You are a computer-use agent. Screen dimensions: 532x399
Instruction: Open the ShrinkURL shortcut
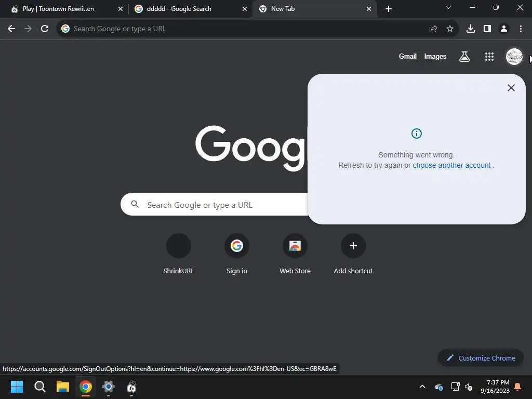pyautogui.click(x=179, y=254)
